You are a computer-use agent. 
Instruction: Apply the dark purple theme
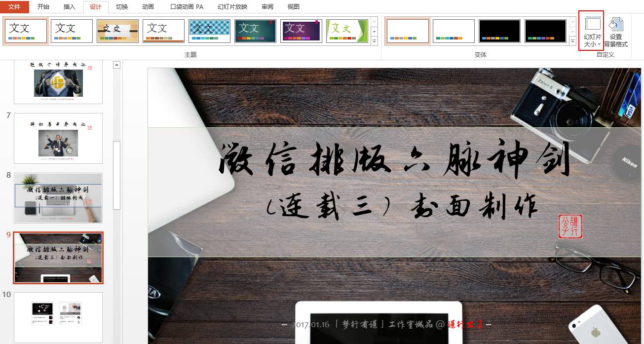tap(301, 31)
